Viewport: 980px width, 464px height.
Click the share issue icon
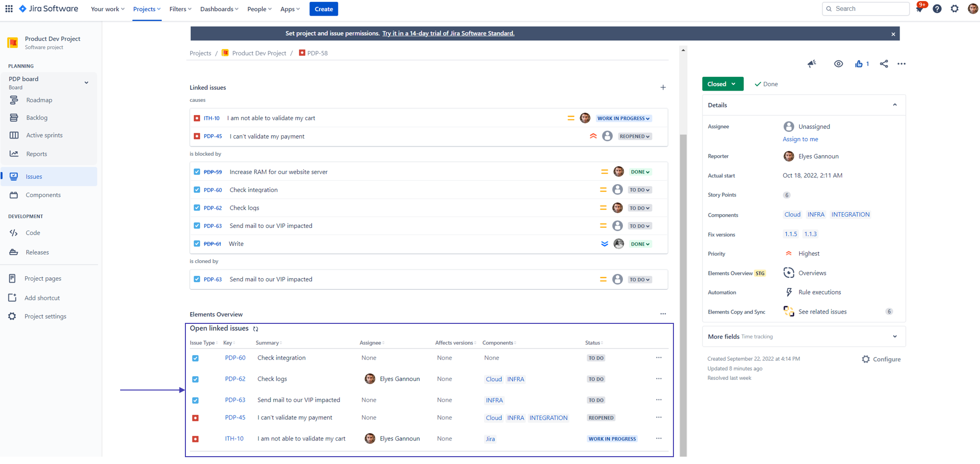[x=884, y=64]
